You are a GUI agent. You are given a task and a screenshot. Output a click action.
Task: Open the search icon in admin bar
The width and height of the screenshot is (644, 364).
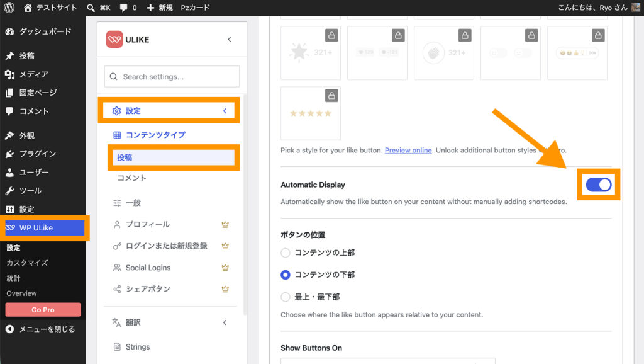pyautogui.click(x=91, y=8)
